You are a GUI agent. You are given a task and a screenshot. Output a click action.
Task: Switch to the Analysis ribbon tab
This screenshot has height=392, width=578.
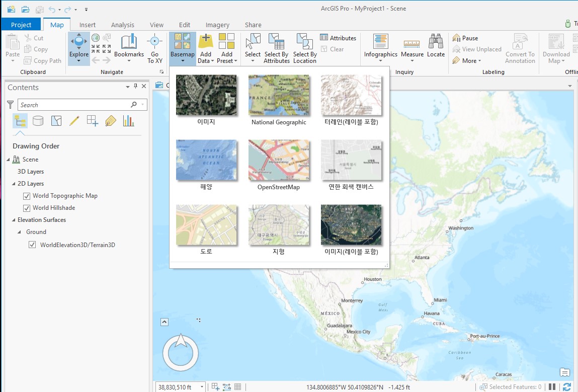coord(122,25)
